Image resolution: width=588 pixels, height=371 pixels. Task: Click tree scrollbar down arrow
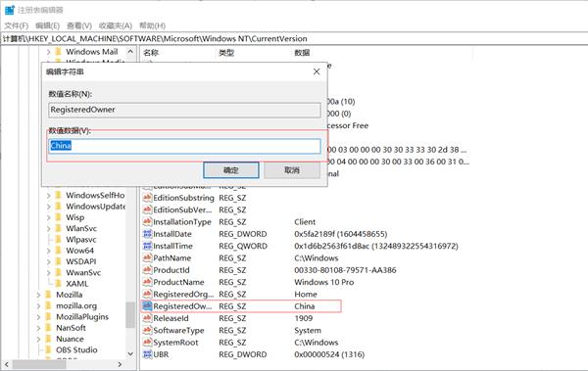point(130,353)
